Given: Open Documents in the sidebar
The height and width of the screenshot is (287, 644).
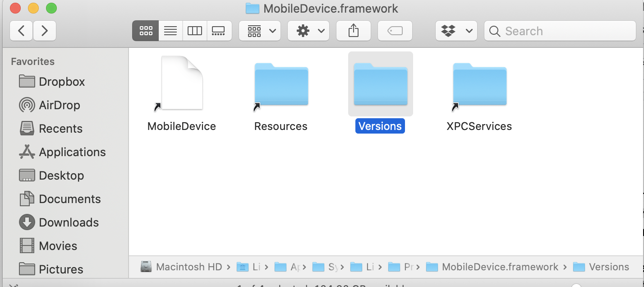Looking at the screenshot, I should [x=60, y=199].
